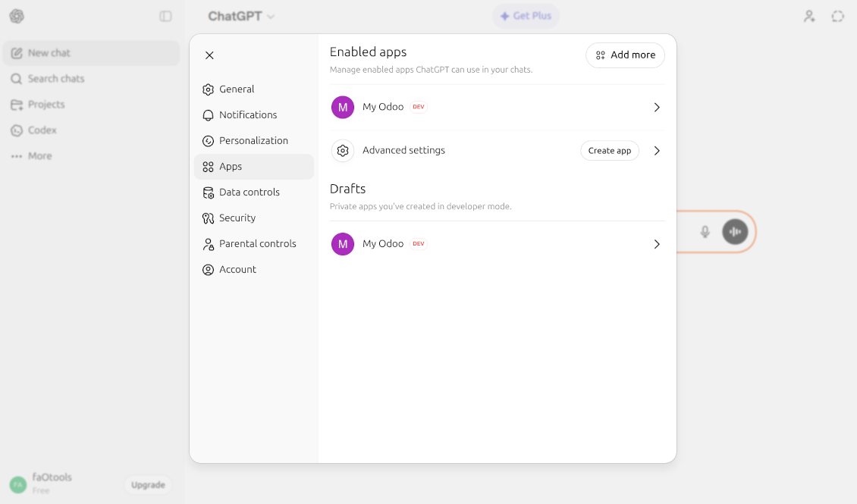
Task: Click the Advanced settings gear icon
Action: coord(342,150)
